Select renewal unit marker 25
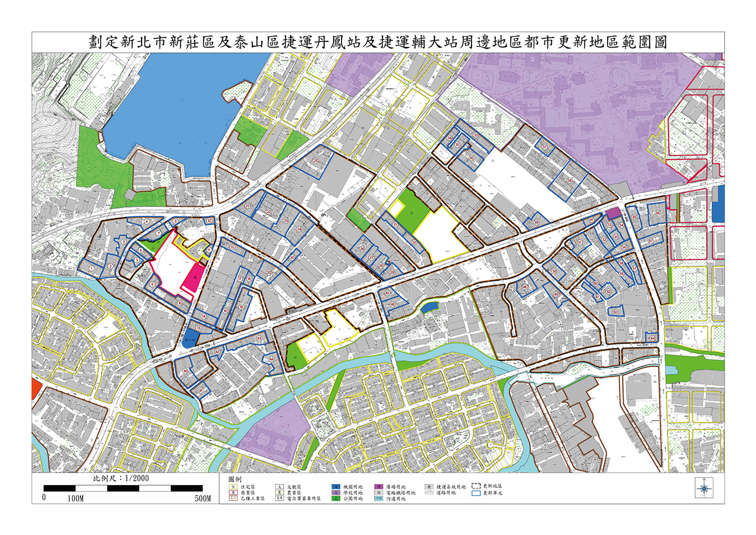 click(315, 161)
